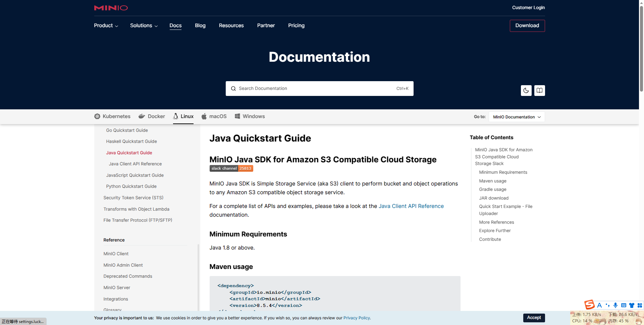Click the Linux penguin icon

tap(175, 116)
